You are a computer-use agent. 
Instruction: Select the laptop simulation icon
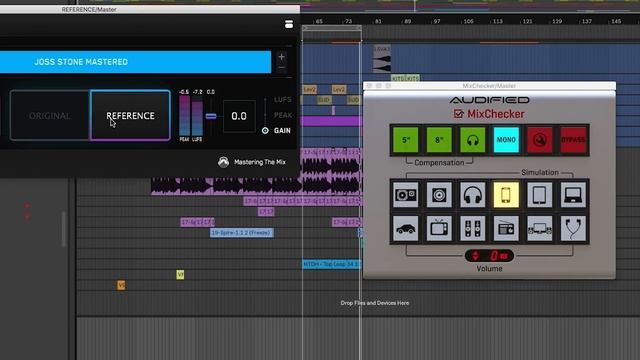coord(573,195)
